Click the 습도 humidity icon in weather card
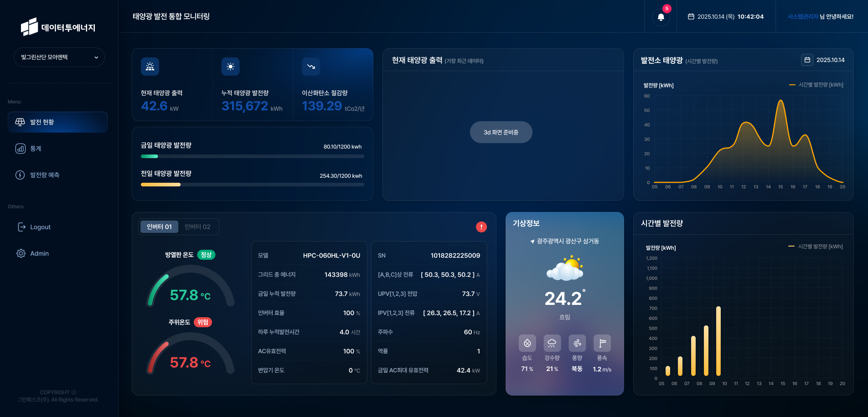868x417 pixels. (527, 343)
